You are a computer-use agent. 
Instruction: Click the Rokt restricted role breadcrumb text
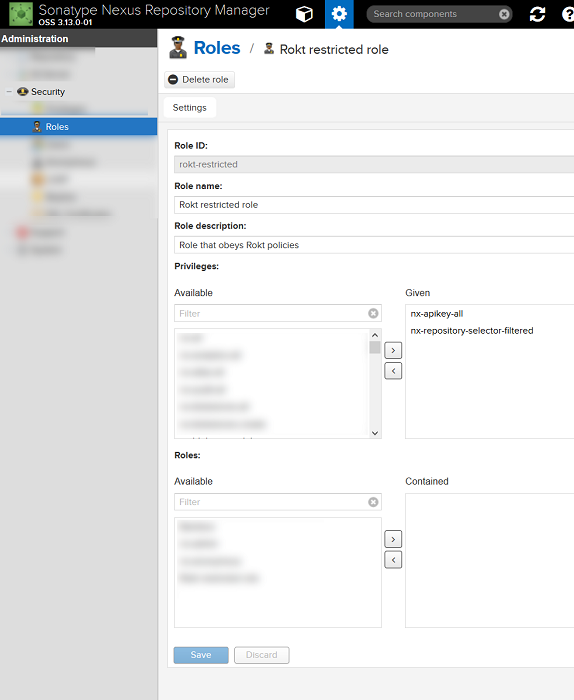click(x=334, y=50)
